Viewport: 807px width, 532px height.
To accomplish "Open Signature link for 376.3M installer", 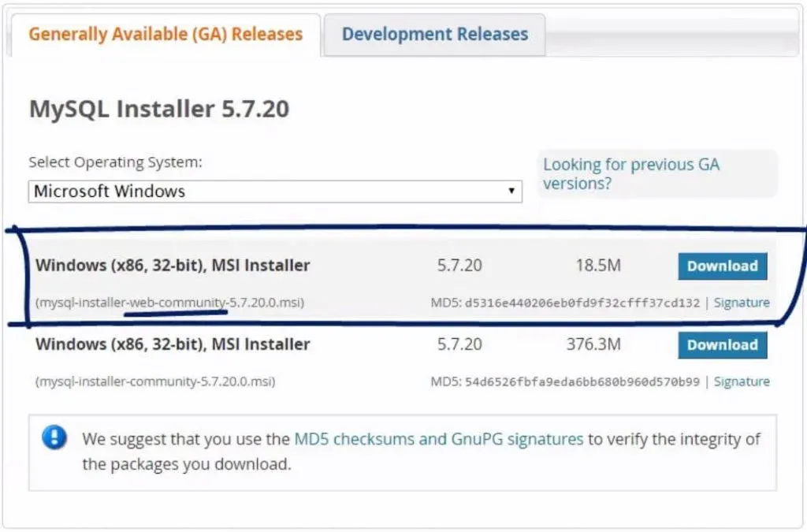I will [x=742, y=381].
